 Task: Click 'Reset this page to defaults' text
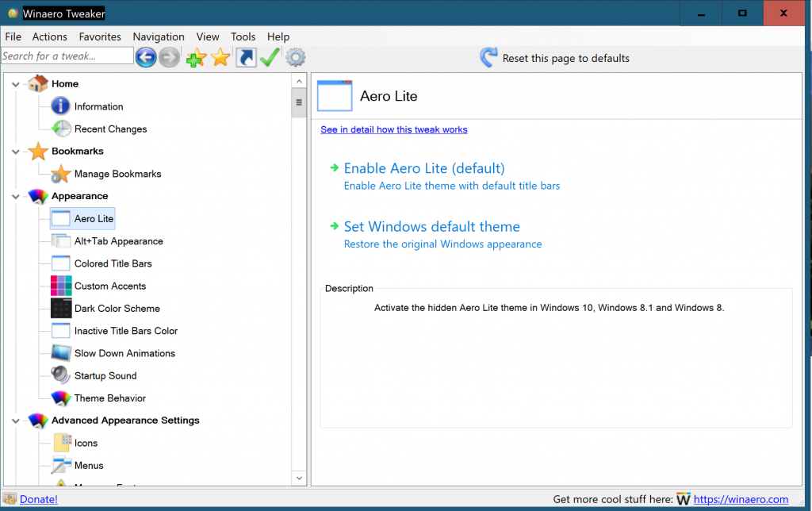click(566, 58)
